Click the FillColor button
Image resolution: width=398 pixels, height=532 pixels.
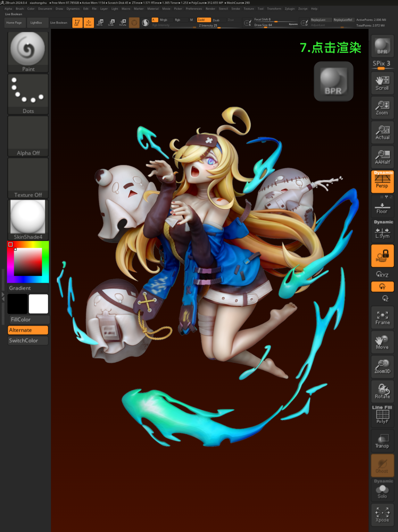[x=29, y=320]
